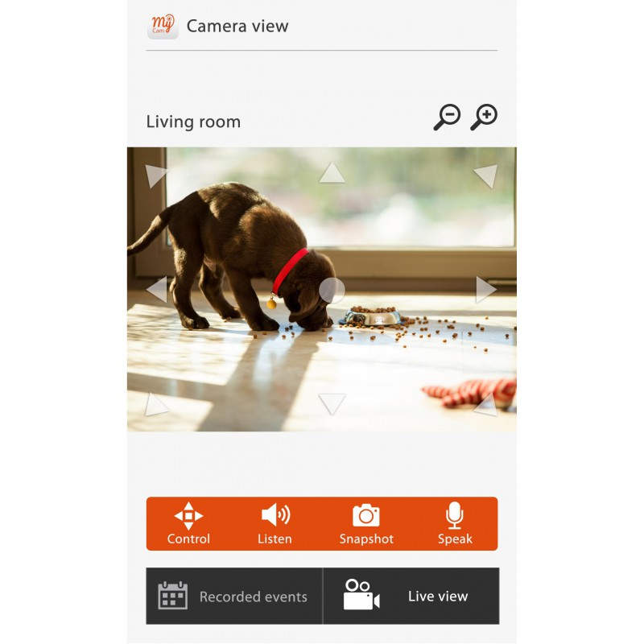The image size is (644, 644).
Task: Switch to Live view tab
Action: pos(411,596)
